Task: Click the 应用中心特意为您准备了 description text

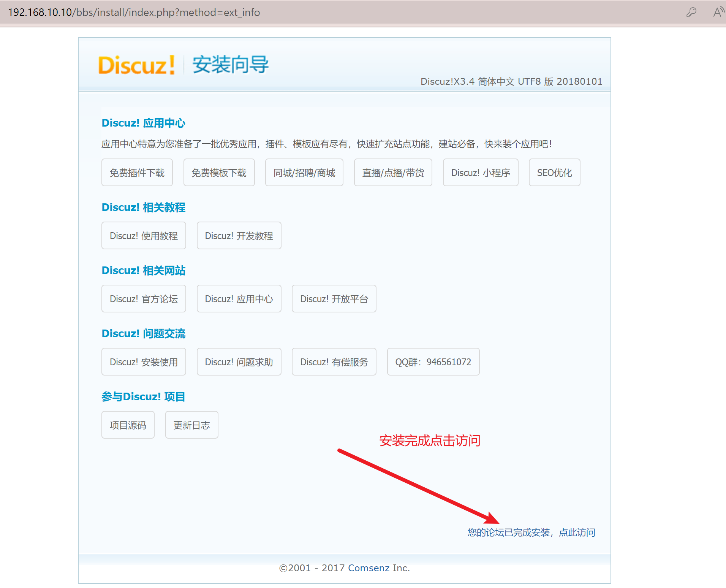Action: [x=327, y=144]
